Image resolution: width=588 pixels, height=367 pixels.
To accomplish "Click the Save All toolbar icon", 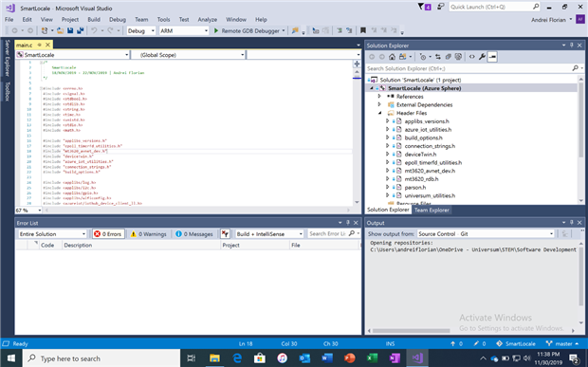I will (x=81, y=30).
